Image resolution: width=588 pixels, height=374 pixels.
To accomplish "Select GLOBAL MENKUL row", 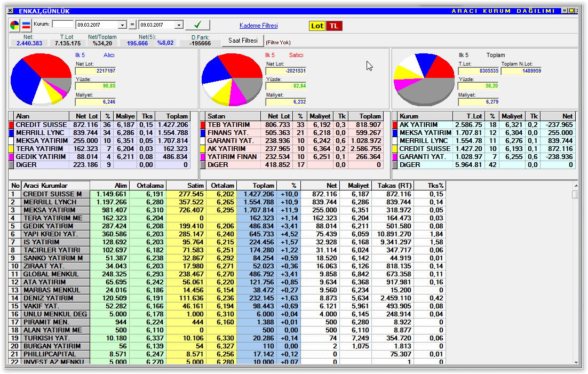I will pyautogui.click(x=227, y=274).
